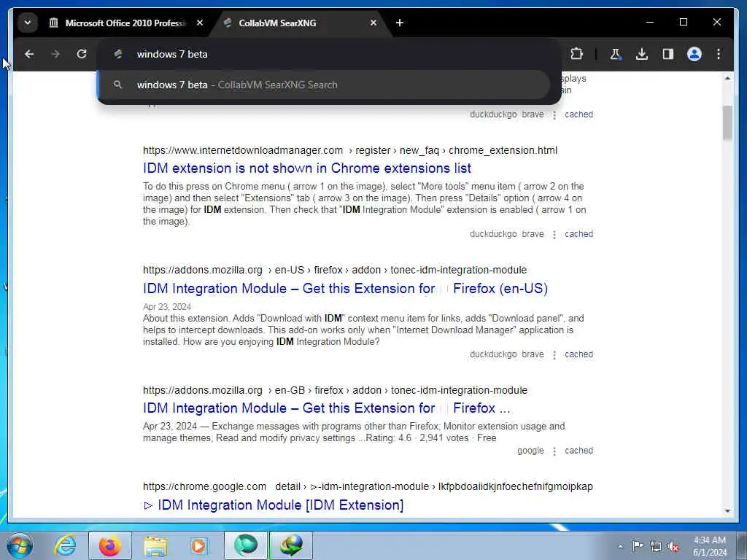Launch Windows Media Player from taskbar

pyautogui.click(x=199, y=545)
